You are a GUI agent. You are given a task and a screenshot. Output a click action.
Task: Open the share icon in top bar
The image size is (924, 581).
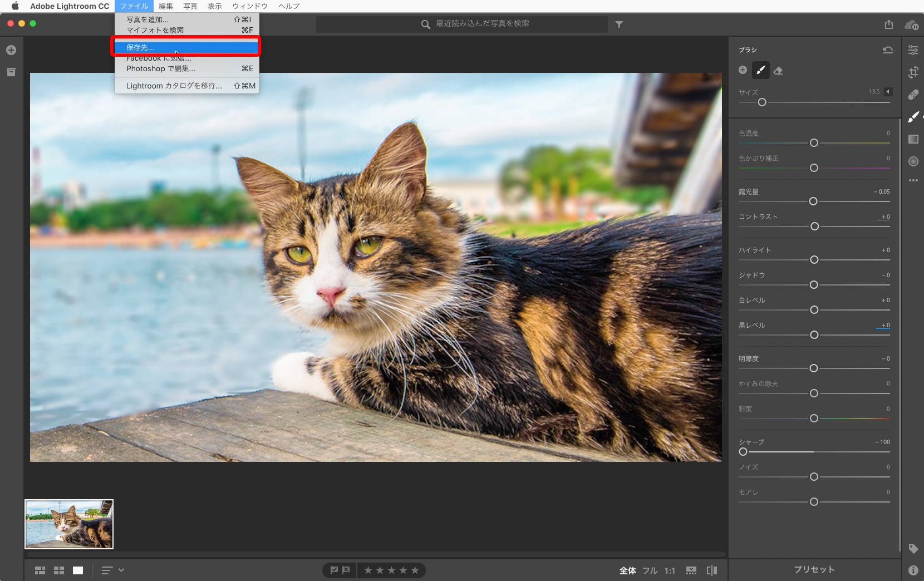[x=888, y=24]
